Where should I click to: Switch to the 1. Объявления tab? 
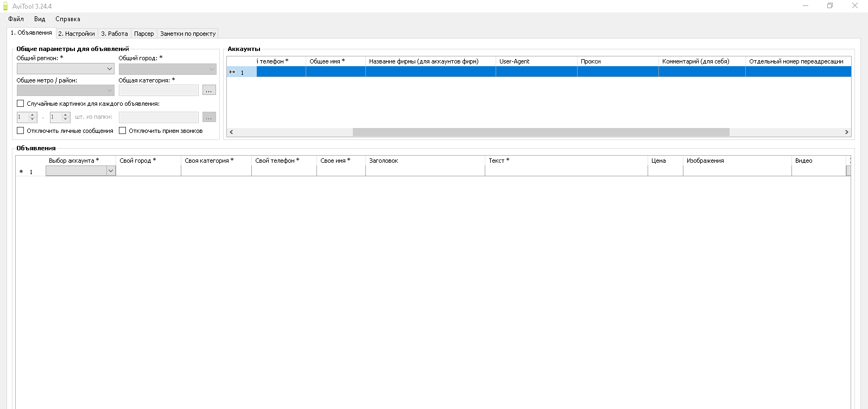pos(31,33)
